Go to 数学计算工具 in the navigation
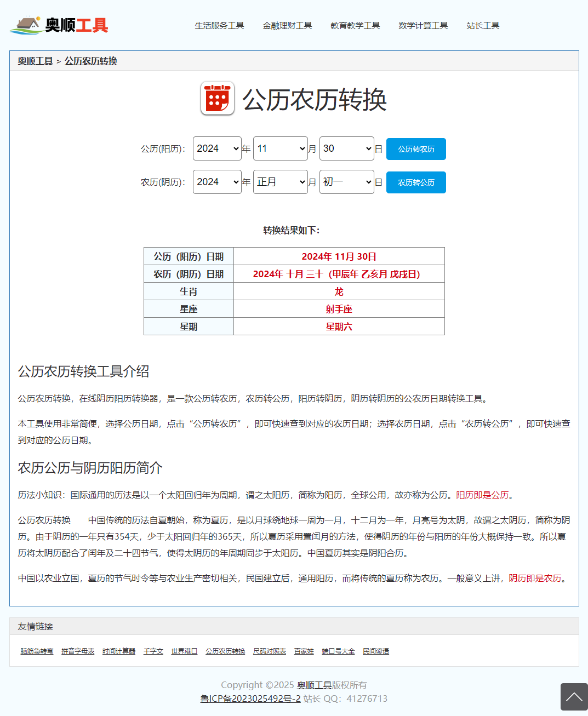Screen dimensions: 588x716 pyautogui.click(x=423, y=26)
